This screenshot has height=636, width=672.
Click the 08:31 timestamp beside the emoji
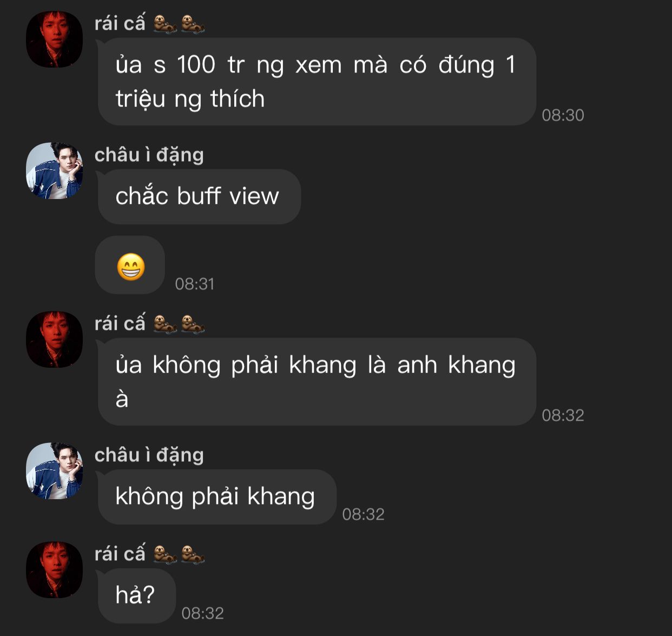coord(195,284)
